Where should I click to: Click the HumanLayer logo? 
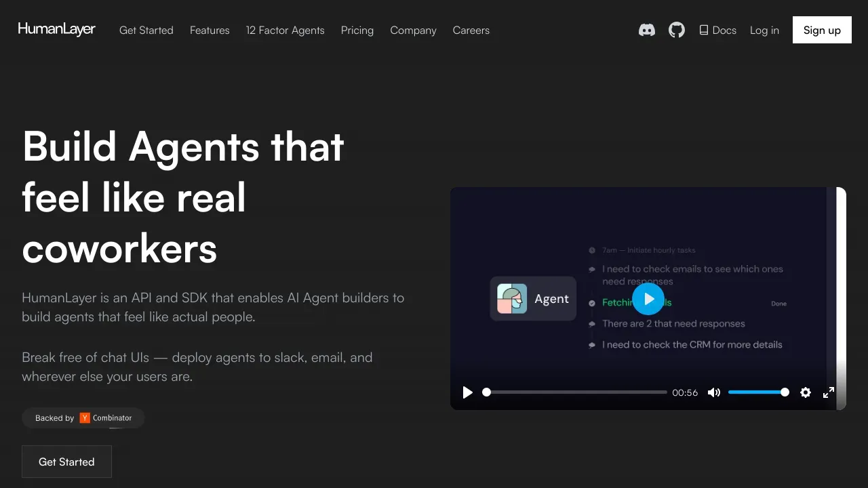[x=57, y=29]
